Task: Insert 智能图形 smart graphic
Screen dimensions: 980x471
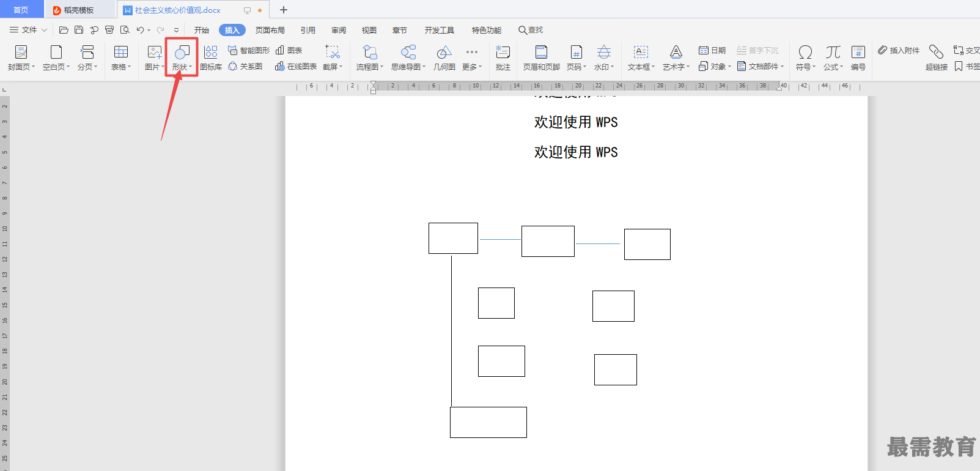Action: pos(249,50)
